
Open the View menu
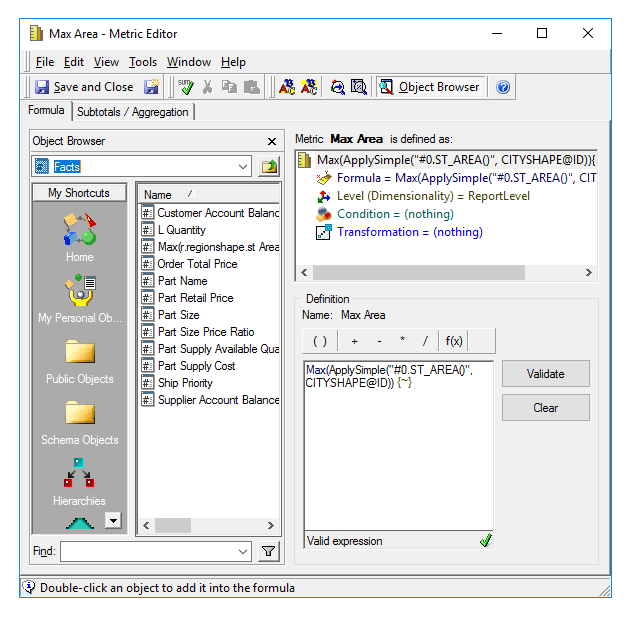point(106,62)
